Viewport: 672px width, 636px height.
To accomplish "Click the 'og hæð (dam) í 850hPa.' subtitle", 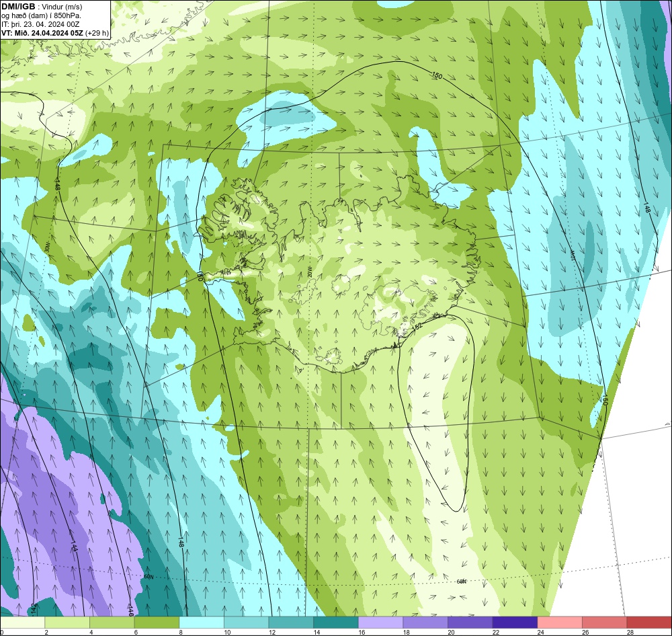I will 41,15.
